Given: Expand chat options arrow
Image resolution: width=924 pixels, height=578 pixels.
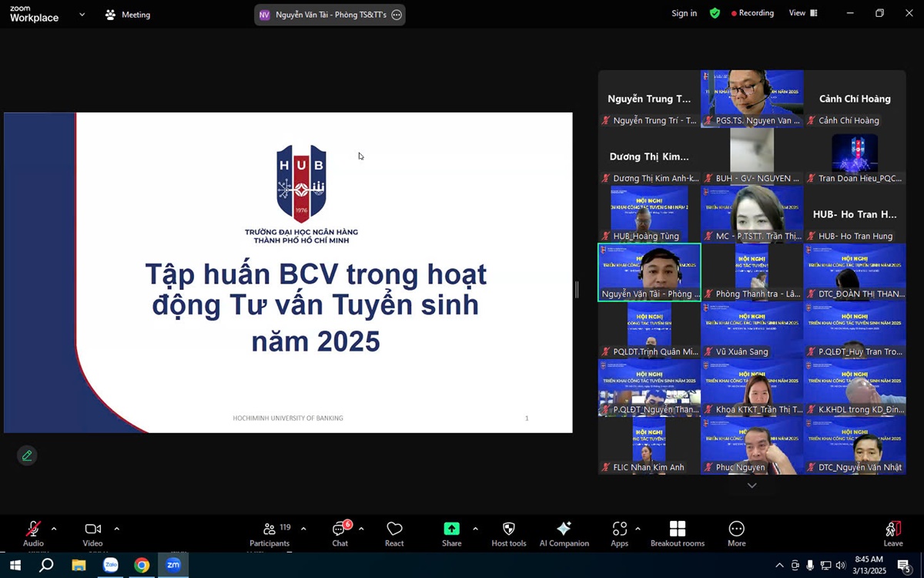Looking at the screenshot, I should point(361,529).
